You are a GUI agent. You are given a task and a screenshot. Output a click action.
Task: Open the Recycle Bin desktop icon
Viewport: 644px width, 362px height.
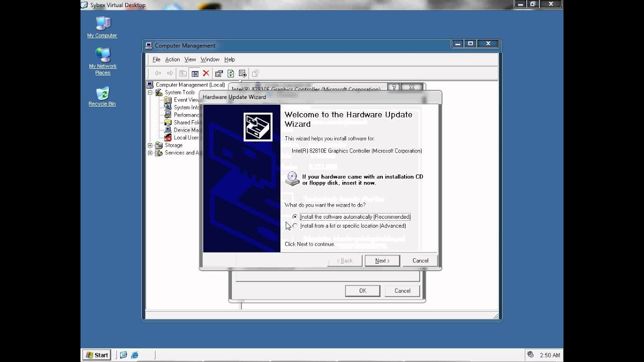pyautogui.click(x=102, y=97)
